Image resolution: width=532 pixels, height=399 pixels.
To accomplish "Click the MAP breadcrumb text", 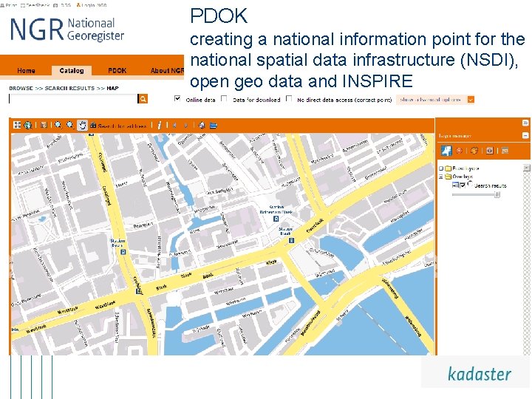I will tap(112, 88).
